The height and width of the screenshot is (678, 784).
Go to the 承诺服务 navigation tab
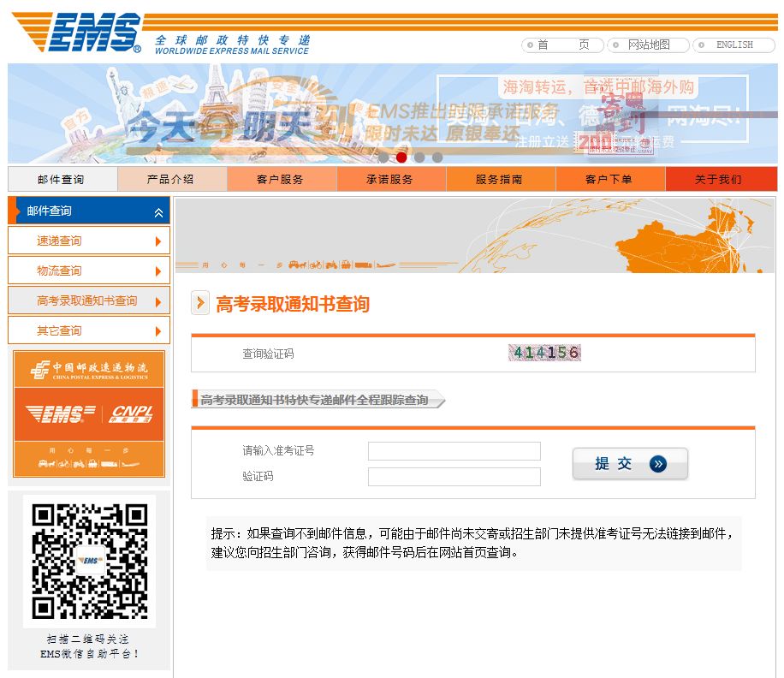pyautogui.click(x=390, y=180)
